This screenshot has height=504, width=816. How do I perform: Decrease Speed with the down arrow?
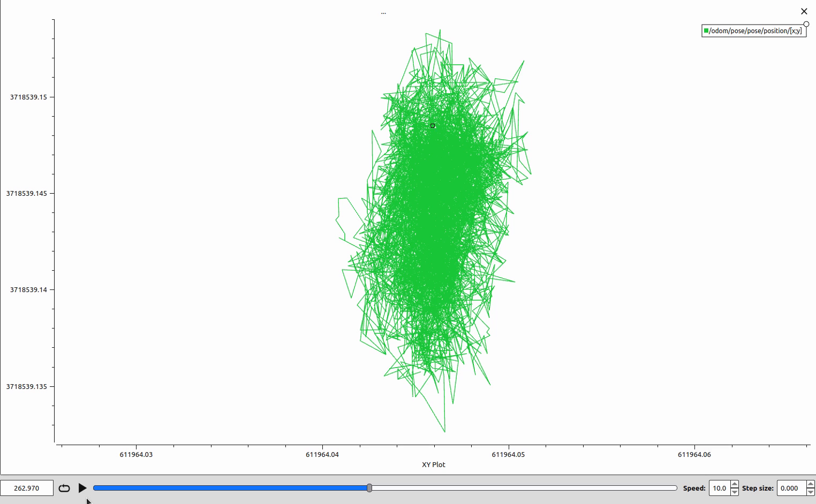735,492
